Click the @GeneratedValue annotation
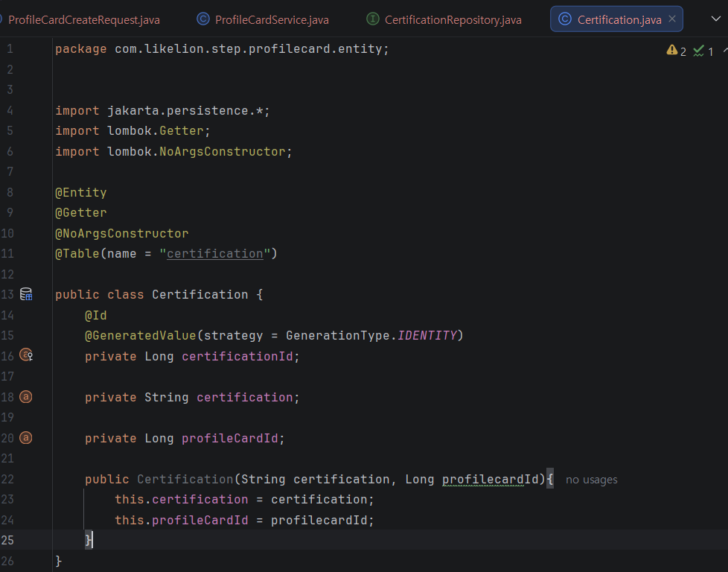Screen dimensions: 728x572 [x=141, y=335]
